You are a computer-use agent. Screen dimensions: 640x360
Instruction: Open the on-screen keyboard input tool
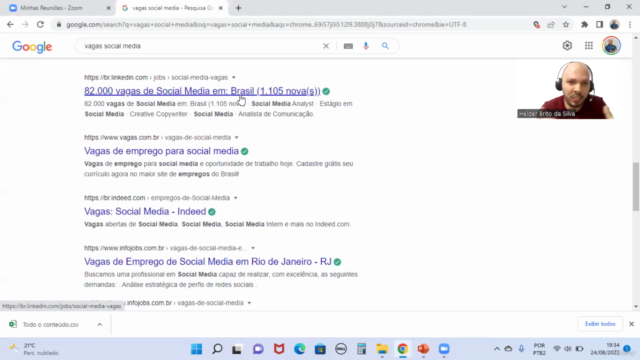point(348,46)
